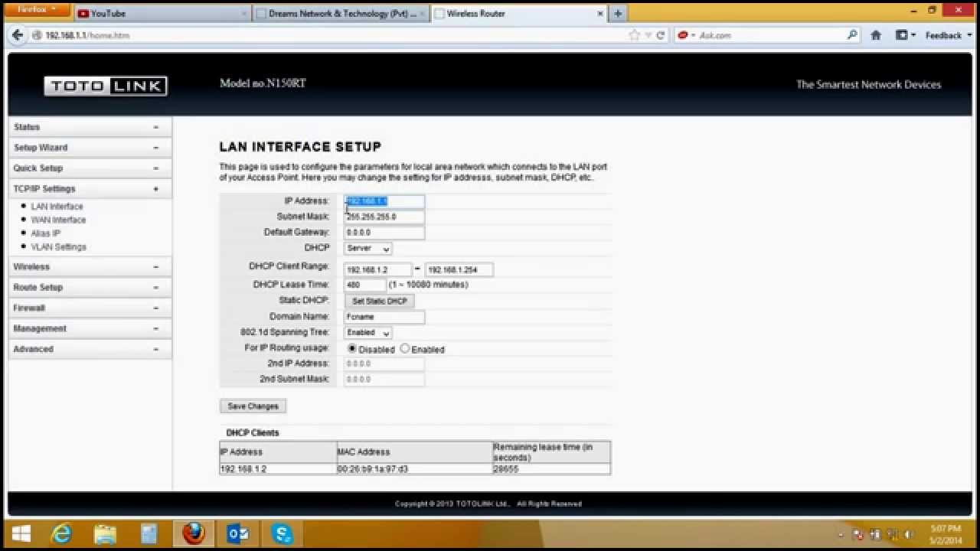Click the browser URL address bar
The height and width of the screenshot is (551, 980).
point(329,35)
